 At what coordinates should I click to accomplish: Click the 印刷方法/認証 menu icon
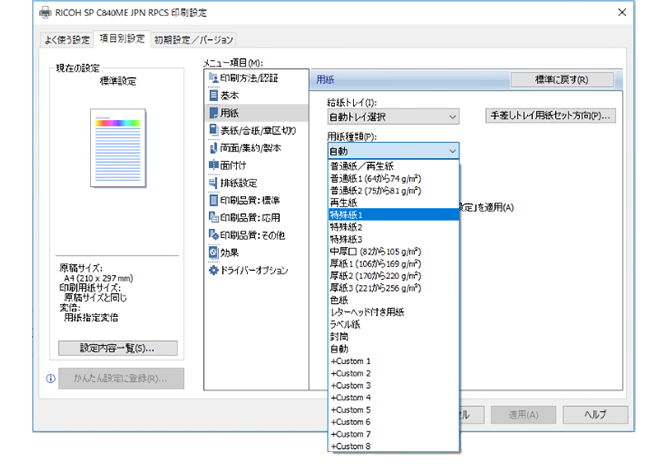pos(213,78)
